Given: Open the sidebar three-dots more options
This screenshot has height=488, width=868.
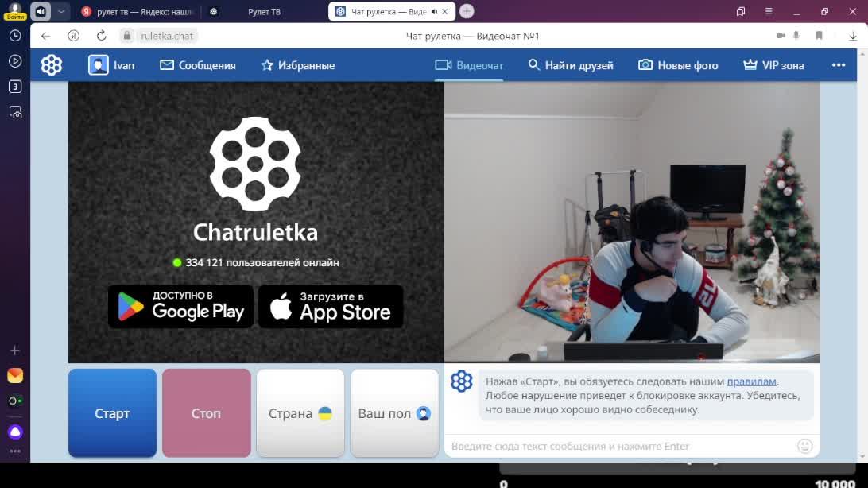Looking at the screenshot, I should (15, 451).
